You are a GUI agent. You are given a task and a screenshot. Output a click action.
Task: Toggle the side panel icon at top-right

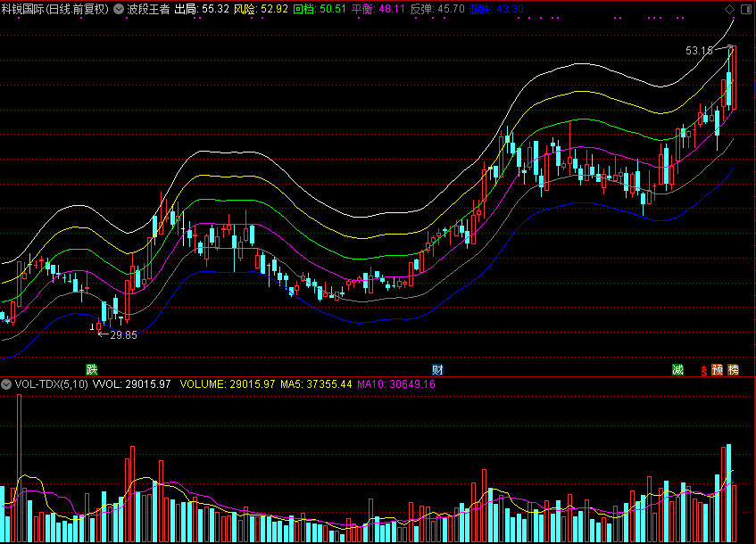746,9
